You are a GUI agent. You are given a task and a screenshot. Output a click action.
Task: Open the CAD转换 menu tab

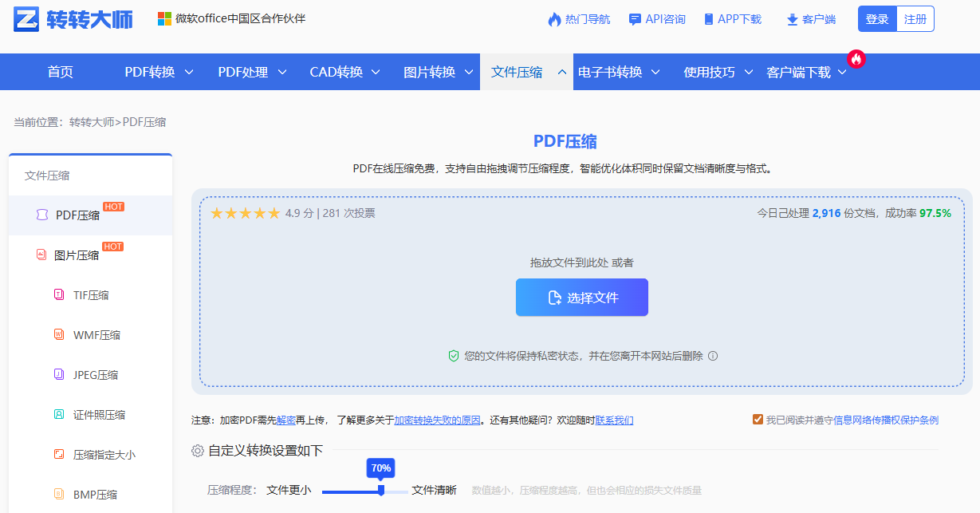pos(337,71)
